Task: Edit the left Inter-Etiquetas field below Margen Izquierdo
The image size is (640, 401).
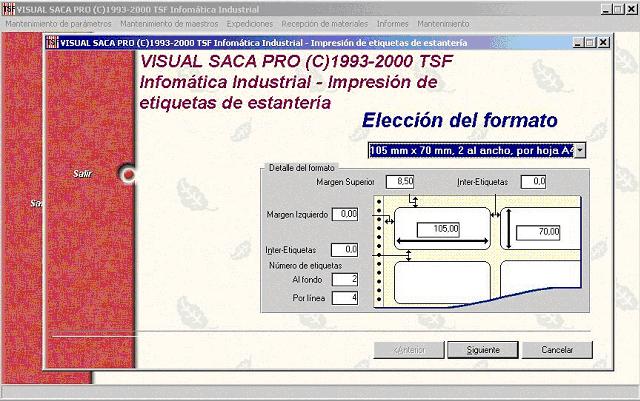Action: pyautogui.click(x=345, y=250)
